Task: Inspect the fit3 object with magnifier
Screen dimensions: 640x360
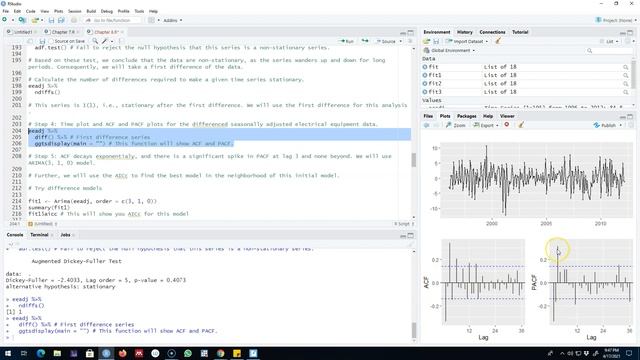Action: coord(626,92)
